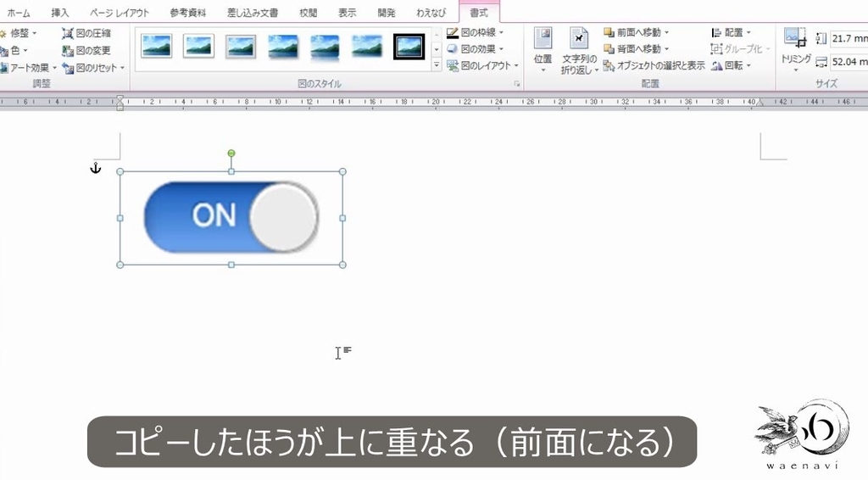Expand the 前面へ移動 dropdown arrow
Image resolution: width=868 pixels, height=480 pixels.
click(666, 33)
